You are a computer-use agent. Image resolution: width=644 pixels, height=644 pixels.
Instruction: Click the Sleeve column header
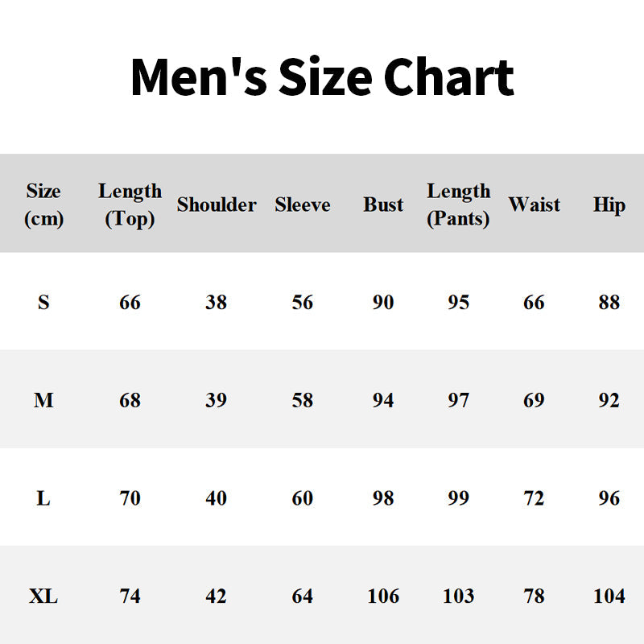pos(303,205)
